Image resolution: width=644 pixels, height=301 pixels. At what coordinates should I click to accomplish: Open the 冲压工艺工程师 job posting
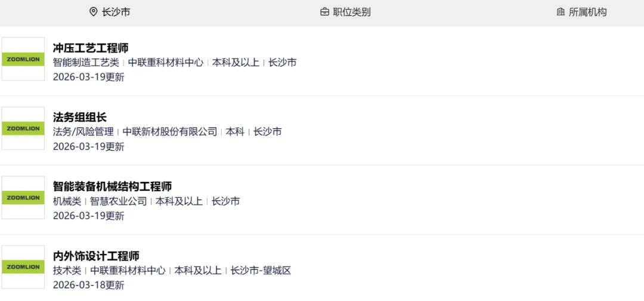[x=91, y=48]
